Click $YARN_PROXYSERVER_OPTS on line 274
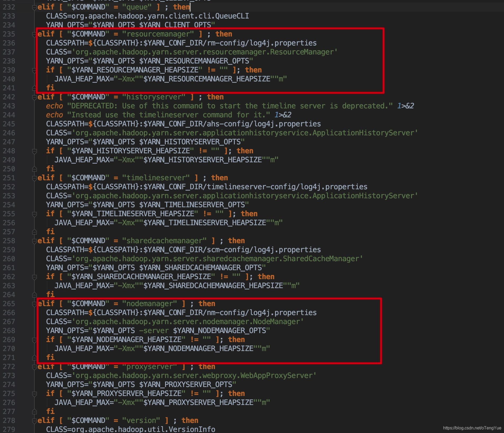Image resolution: width=504 pixels, height=433 pixels. click(x=186, y=385)
